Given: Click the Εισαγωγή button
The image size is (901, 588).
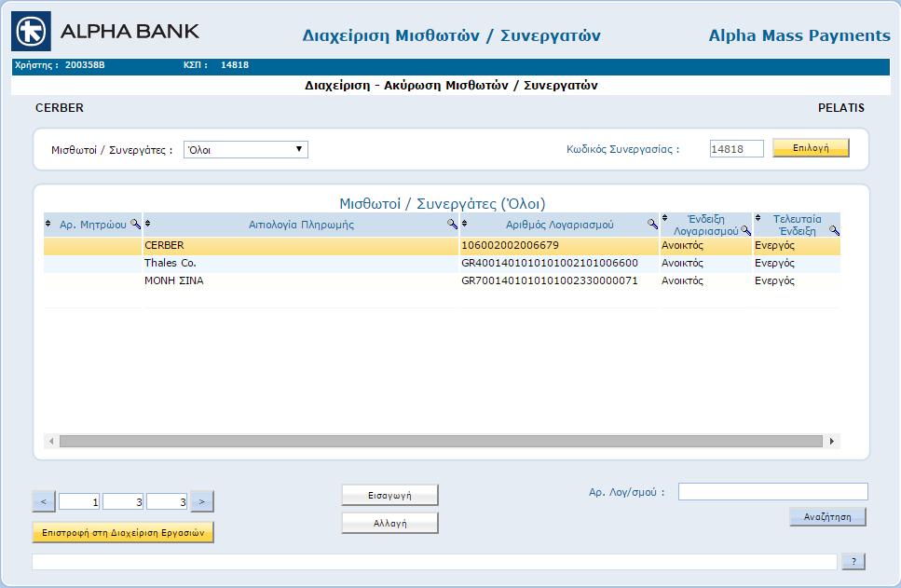Looking at the screenshot, I should coord(389,496).
